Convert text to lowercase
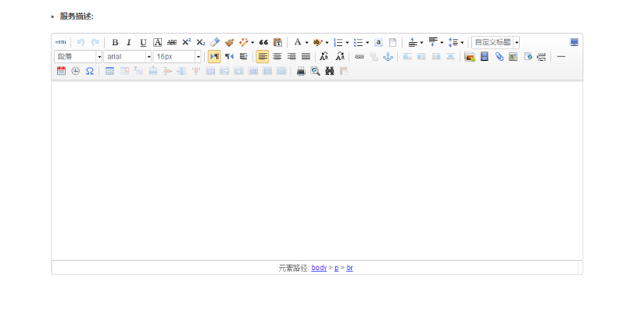 tap(340, 56)
